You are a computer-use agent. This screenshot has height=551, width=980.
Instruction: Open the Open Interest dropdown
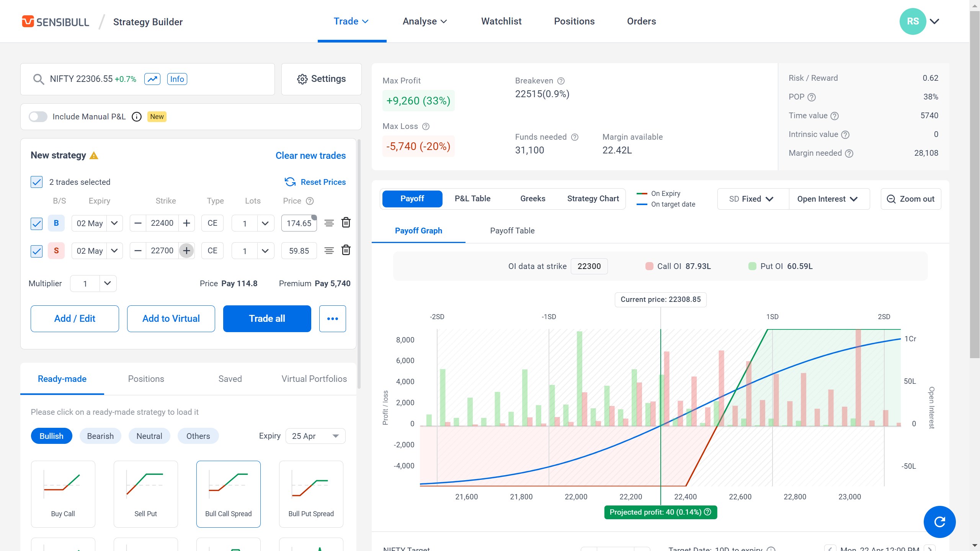click(x=829, y=199)
